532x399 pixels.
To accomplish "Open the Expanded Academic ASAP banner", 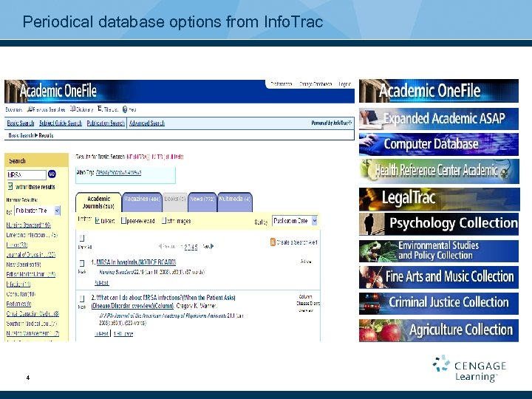I will (439, 119).
